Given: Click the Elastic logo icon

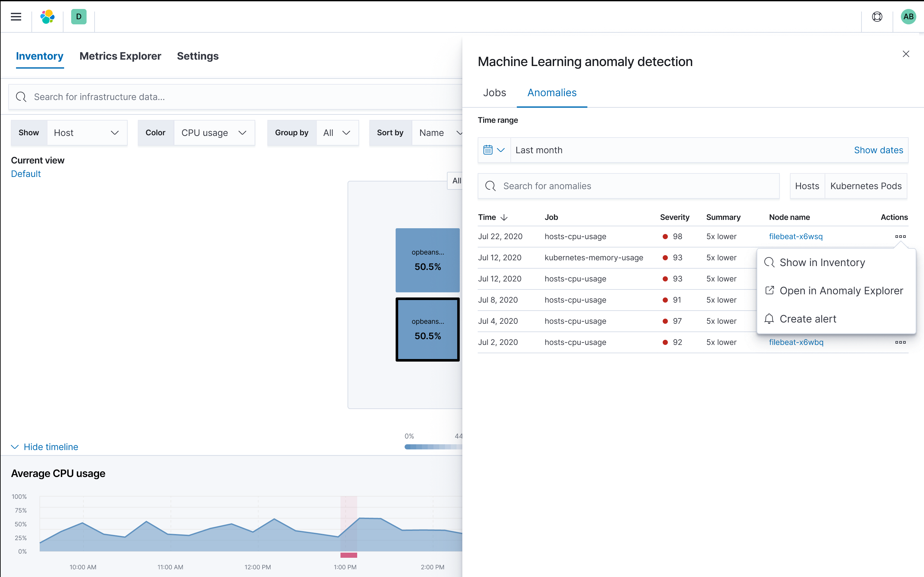Looking at the screenshot, I should (47, 16).
